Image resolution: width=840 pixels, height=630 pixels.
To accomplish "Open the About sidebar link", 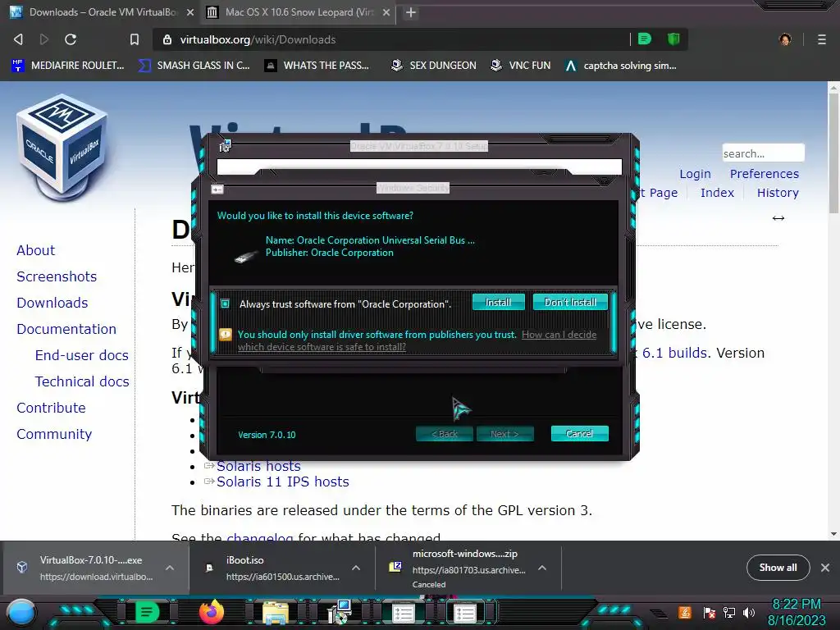I will click(x=36, y=250).
